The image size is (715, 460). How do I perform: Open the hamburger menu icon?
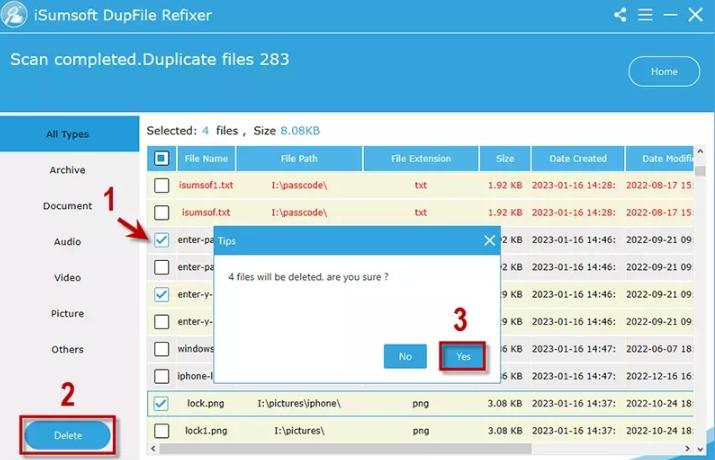tap(645, 15)
